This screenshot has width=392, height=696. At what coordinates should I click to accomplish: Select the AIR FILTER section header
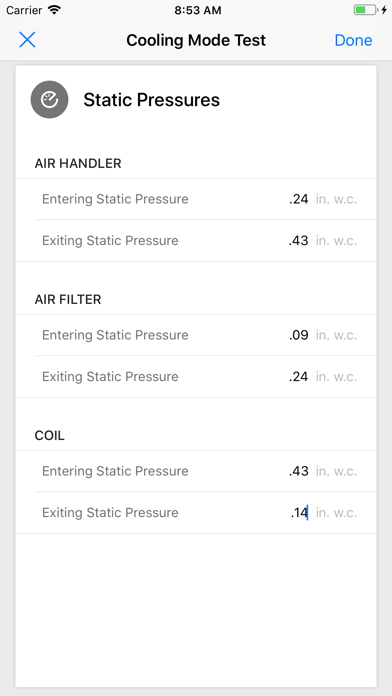[x=68, y=300]
